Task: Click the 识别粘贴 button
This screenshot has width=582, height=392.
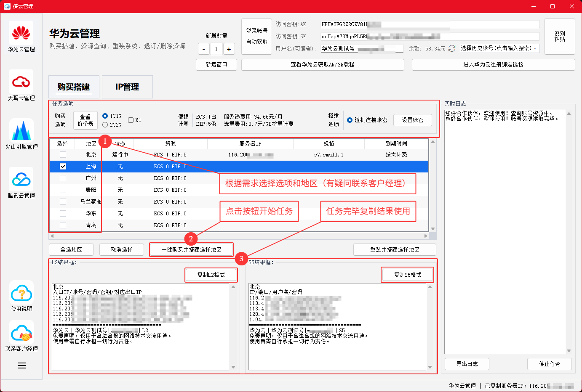Action: tap(560, 37)
